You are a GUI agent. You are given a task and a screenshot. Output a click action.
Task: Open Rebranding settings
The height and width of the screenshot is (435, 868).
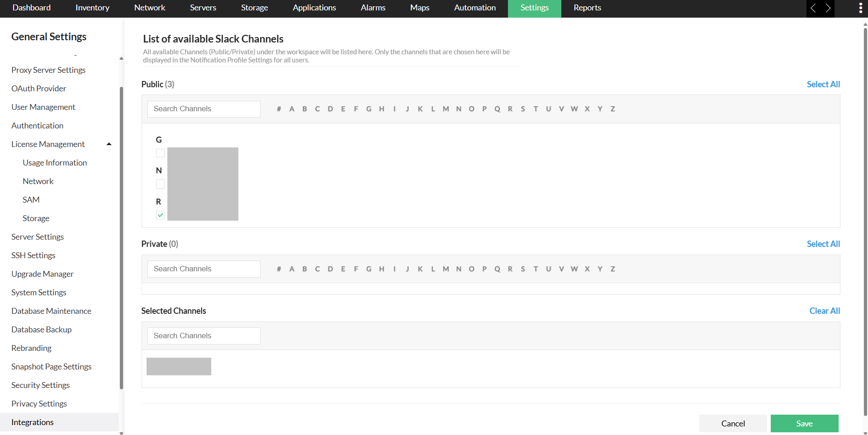click(x=32, y=348)
